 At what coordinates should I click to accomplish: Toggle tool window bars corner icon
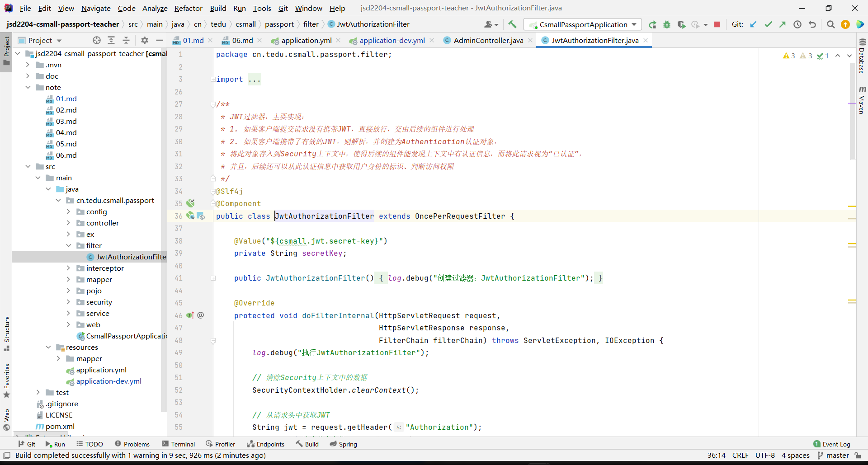click(7, 456)
